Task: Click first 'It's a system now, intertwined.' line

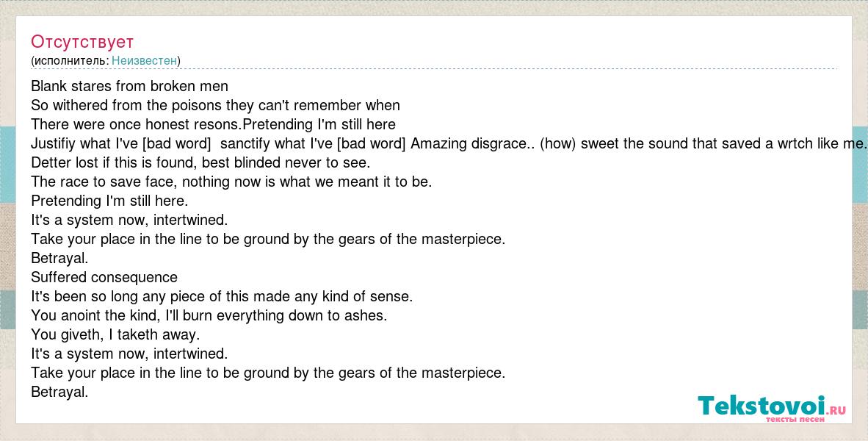Action: tap(129, 220)
